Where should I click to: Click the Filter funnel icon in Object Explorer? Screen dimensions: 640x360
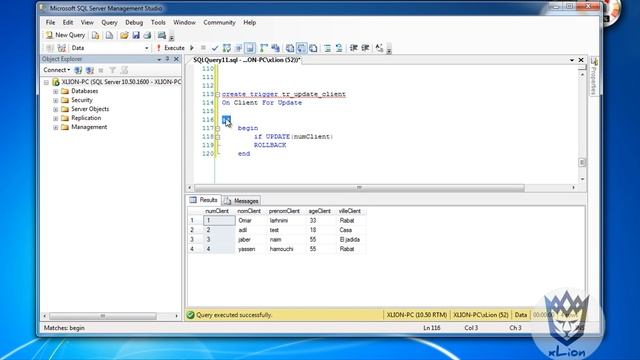pos(113,70)
